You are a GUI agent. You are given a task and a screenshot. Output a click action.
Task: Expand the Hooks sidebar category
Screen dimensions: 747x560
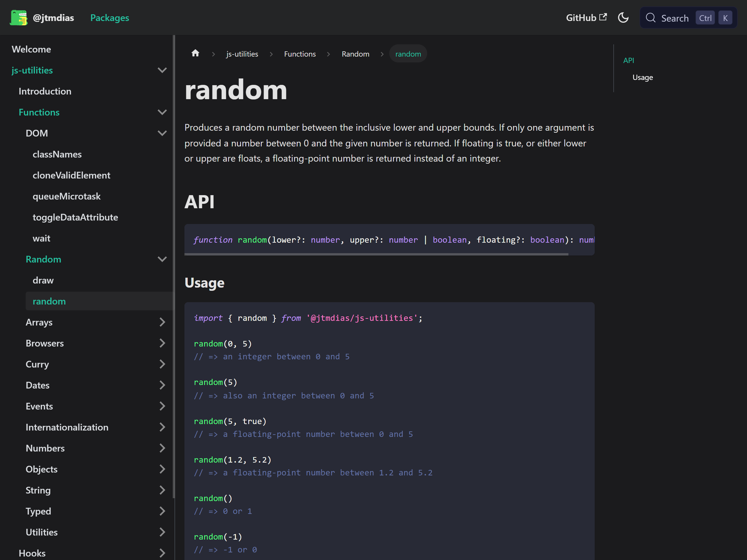click(x=162, y=553)
